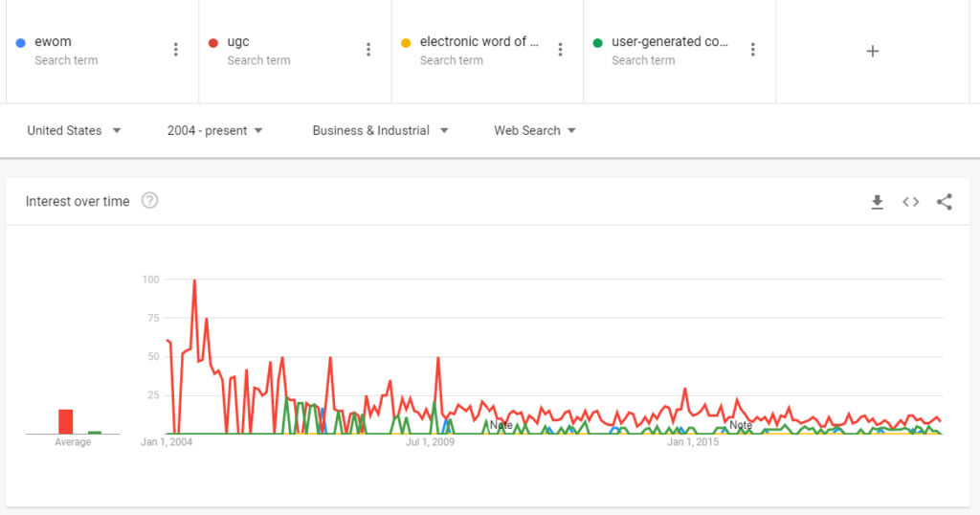Click the Note marker near 2009
This screenshot has height=515, width=980.
[501, 425]
